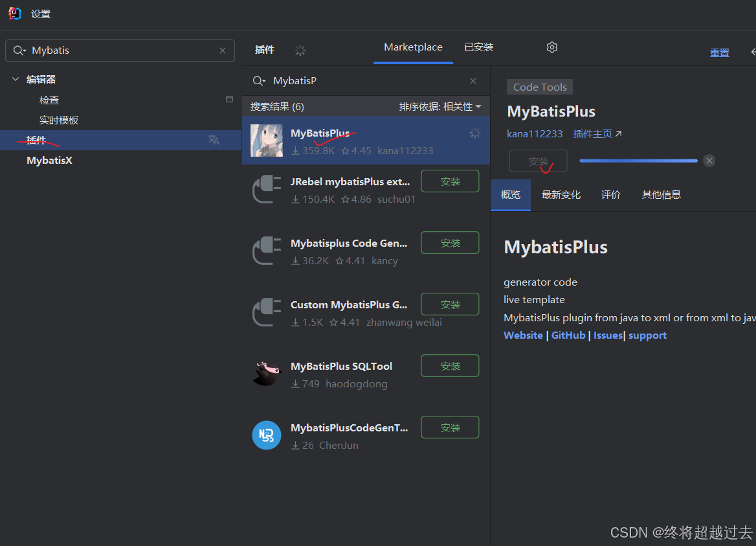Click the 插件 heading label
Image resolution: width=756 pixels, height=546 pixels.
[265, 50]
